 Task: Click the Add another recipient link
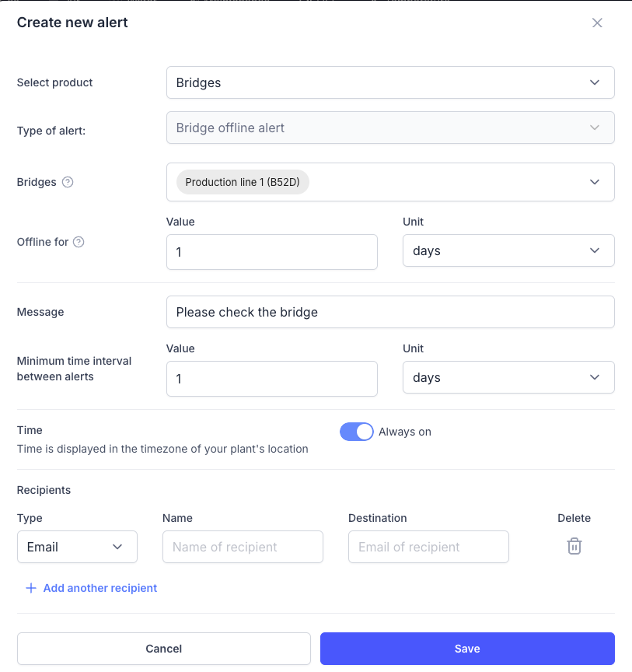tap(100, 588)
